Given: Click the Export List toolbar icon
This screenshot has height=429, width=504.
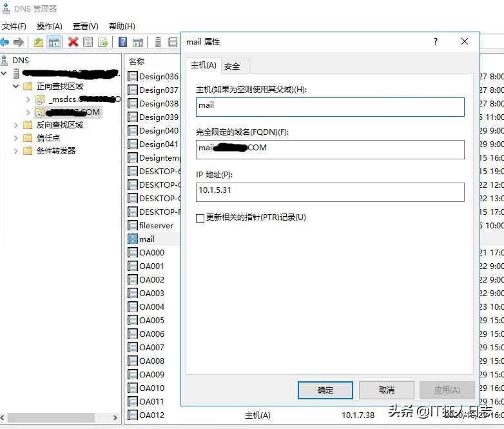Looking at the screenshot, I should click(103, 42).
